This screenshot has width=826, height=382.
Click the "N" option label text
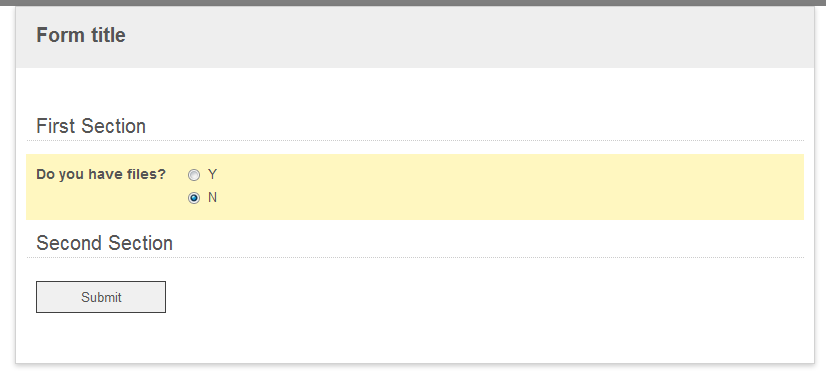(212, 198)
